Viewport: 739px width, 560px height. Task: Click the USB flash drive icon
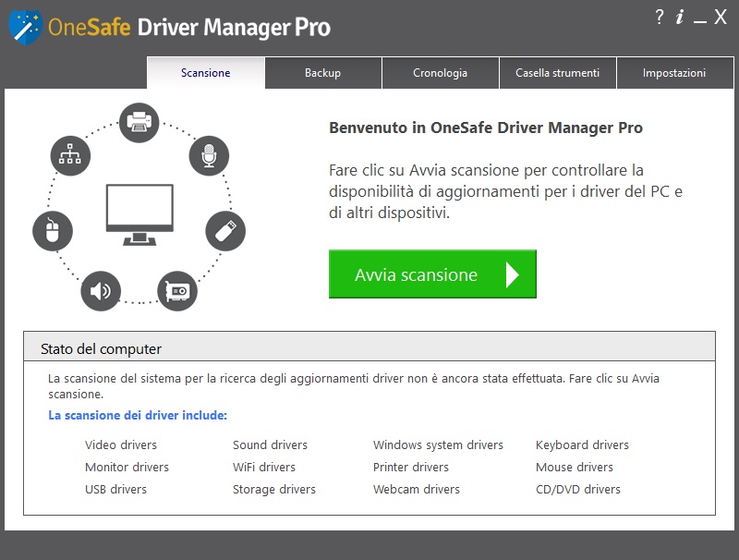pyautogui.click(x=225, y=231)
